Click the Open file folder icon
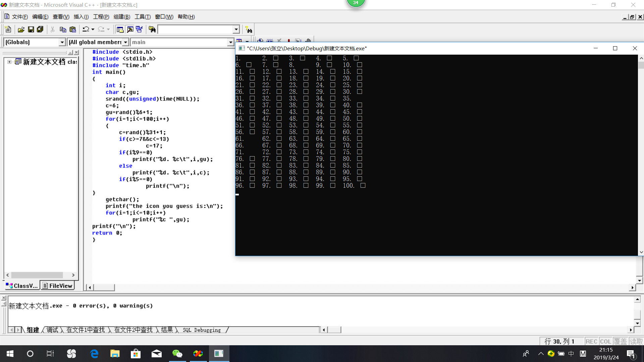Image resolution: width=644 pixels, height=362 pixels. 21,29
